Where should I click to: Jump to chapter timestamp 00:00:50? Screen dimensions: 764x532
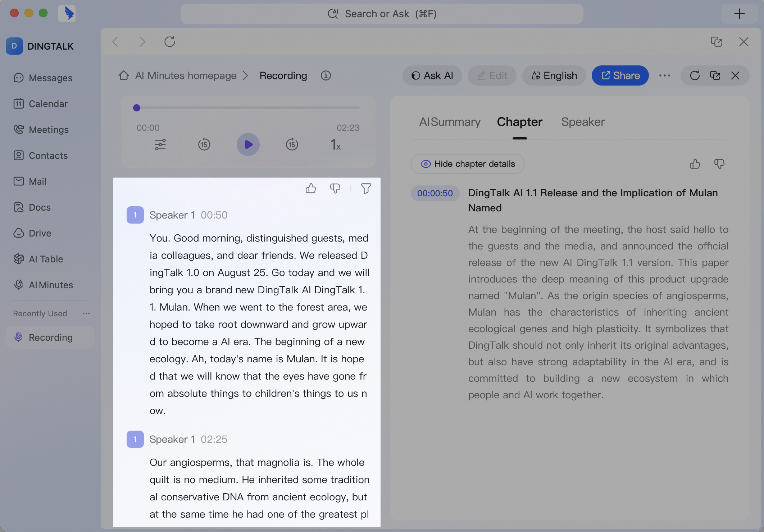pos(435,193)
